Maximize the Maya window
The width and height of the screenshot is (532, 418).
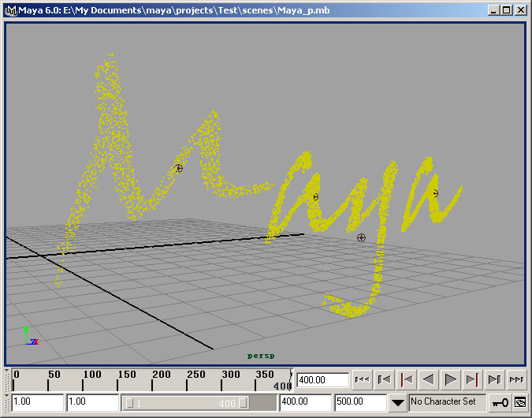click(506, 10)
